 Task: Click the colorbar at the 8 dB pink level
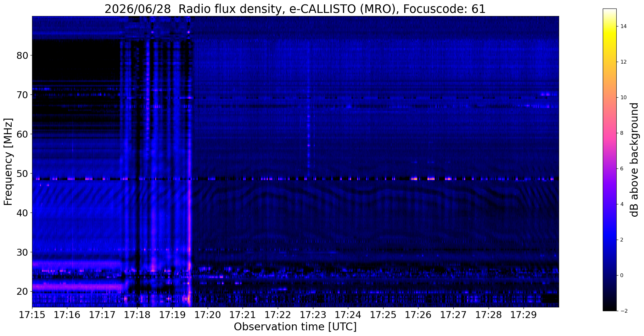pos(609,133)
